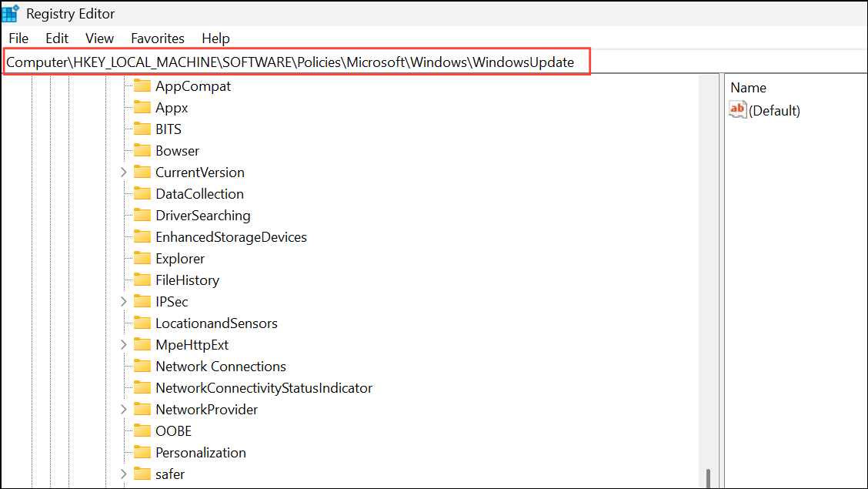Screen dimensions: 868x489
Task: Expand the CurrentVersion key
Action: [124, 172]
